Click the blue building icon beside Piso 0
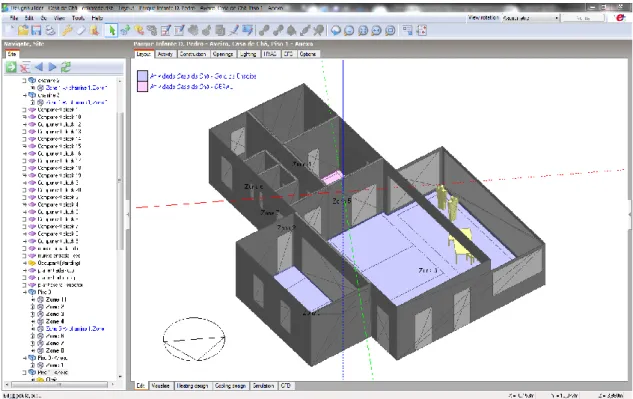 point(32,292)
